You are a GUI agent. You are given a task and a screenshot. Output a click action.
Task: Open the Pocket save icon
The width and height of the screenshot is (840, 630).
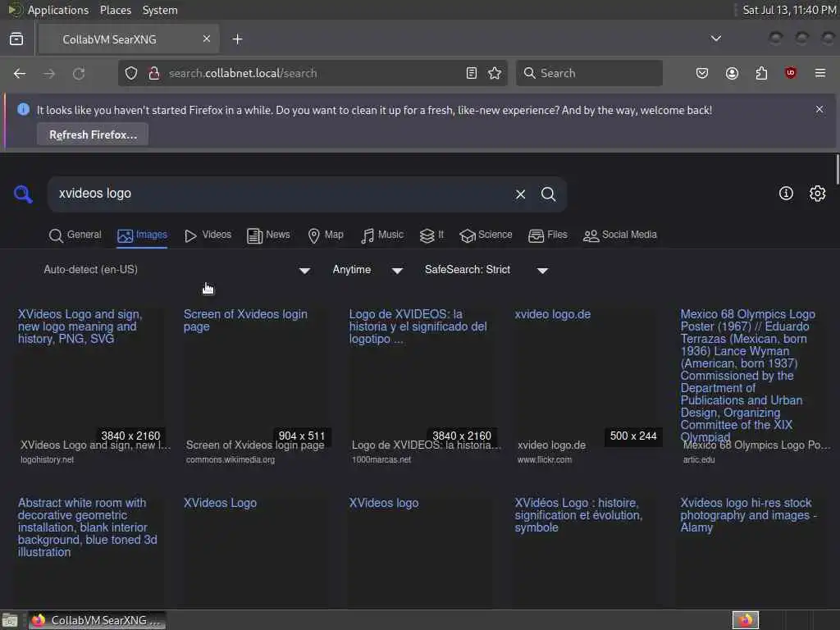(x=702, y=73)
